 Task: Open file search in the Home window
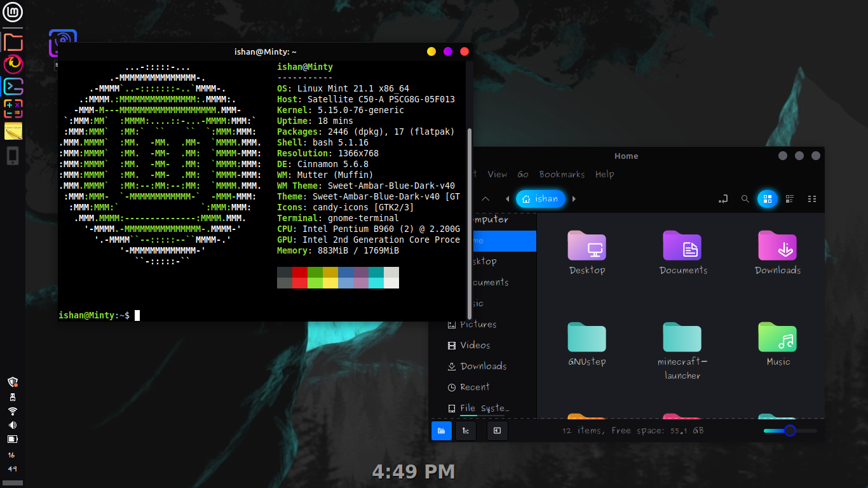745,199
